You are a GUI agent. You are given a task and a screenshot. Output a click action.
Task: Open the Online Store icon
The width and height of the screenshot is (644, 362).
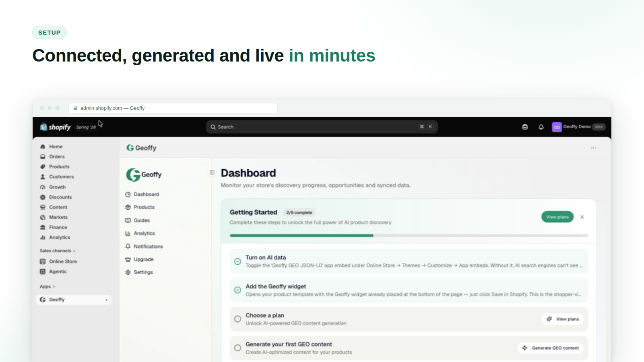click(x=43, y=261)
